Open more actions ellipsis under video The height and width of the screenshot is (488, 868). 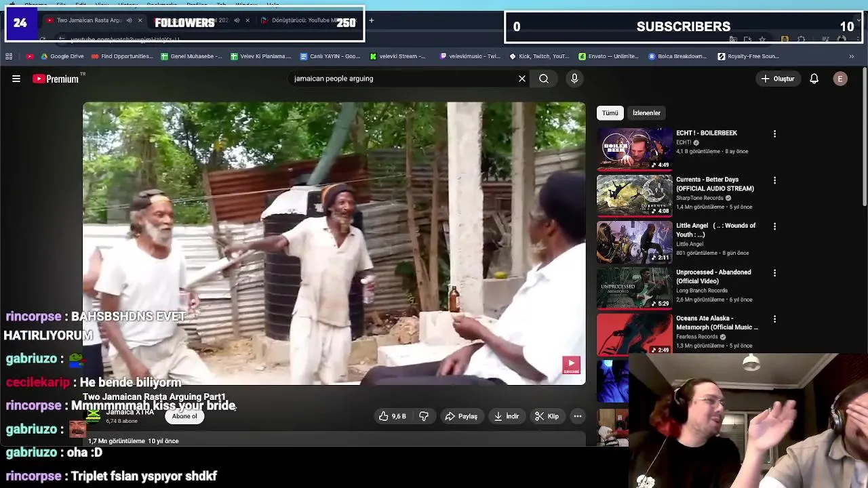(x=578, y=416)
